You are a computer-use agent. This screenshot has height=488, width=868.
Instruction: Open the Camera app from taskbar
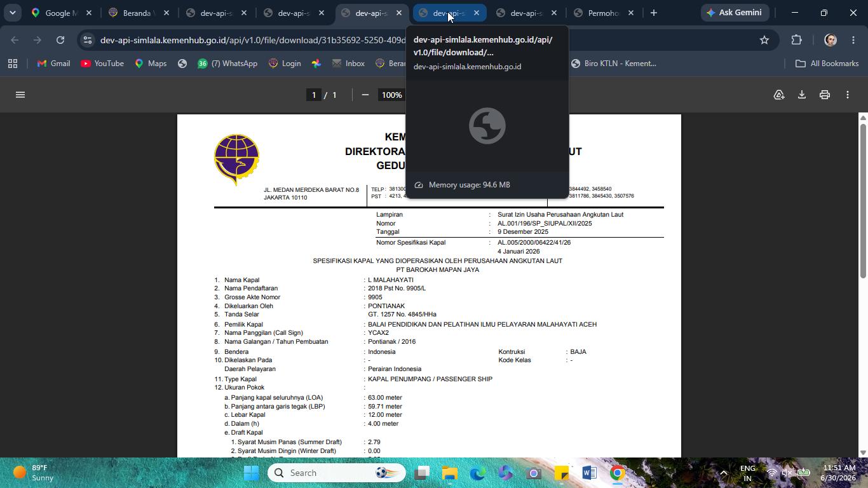point(533,473)
